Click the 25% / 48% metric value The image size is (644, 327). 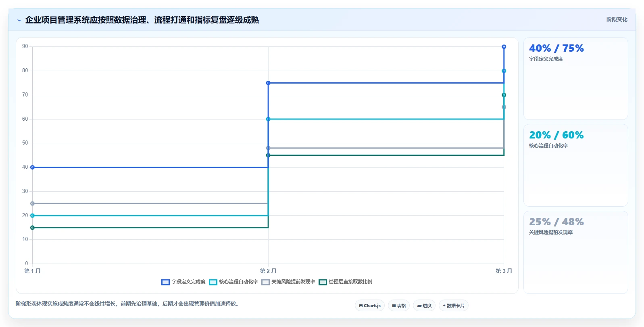(556, 222)
